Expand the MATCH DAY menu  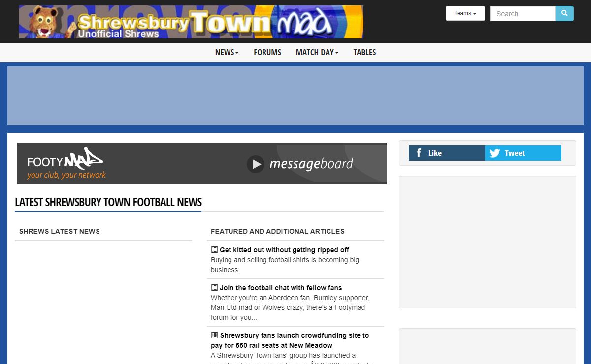pyautogui.click(x=317, y=52)
